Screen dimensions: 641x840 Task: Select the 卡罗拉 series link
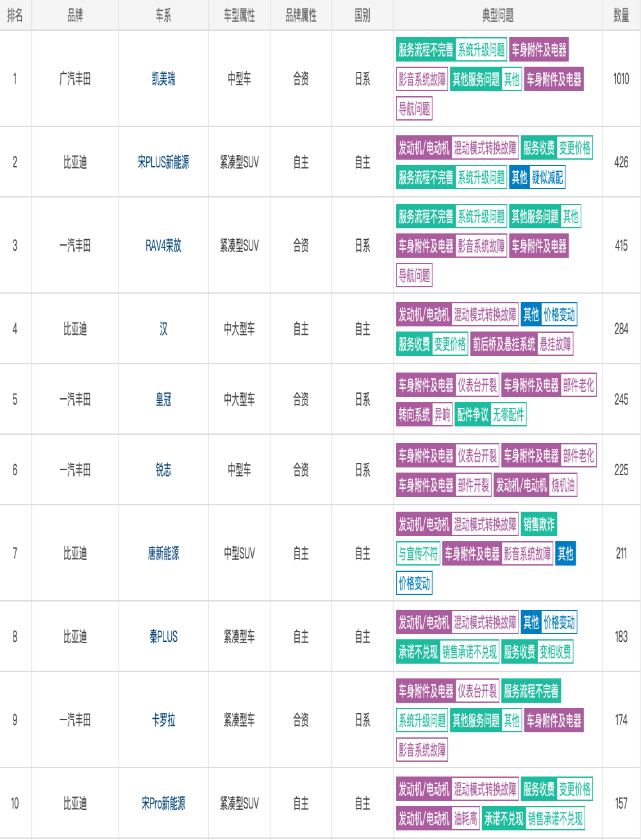tap(163, 720)
